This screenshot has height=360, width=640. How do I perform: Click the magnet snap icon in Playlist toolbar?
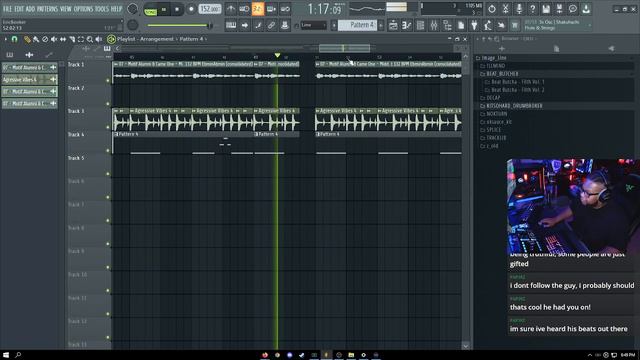coord(15,39)
